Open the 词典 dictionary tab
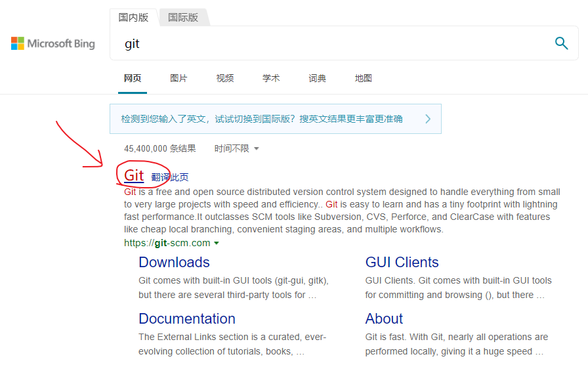The image size is (588, 365). click(317, 78)
